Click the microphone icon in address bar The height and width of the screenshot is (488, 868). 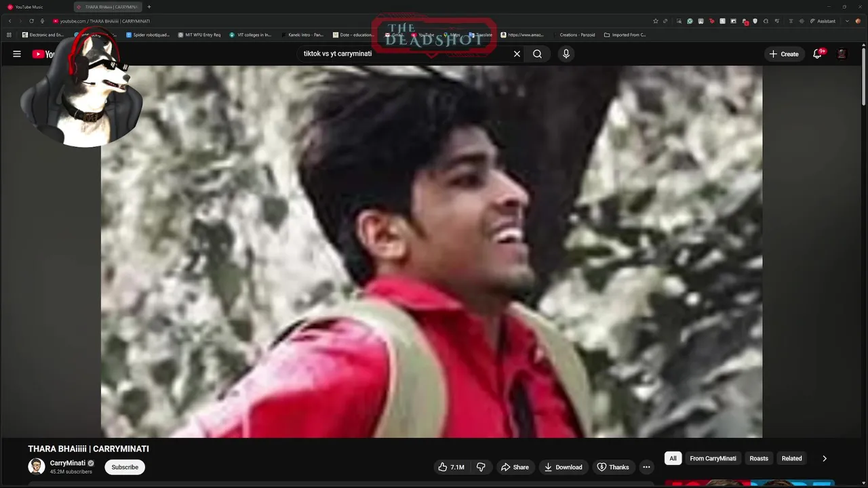(x=43, y=21)
